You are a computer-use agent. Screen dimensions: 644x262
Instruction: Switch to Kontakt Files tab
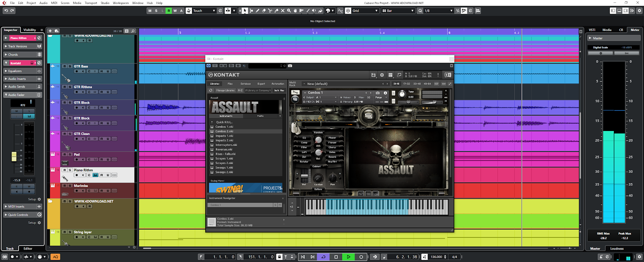click(x=230, y=84)
